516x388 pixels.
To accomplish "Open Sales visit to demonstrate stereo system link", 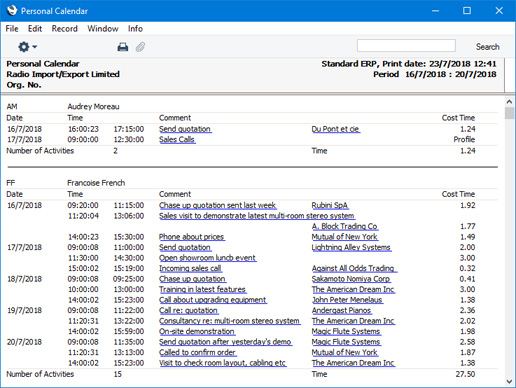I will coord(257,216).
